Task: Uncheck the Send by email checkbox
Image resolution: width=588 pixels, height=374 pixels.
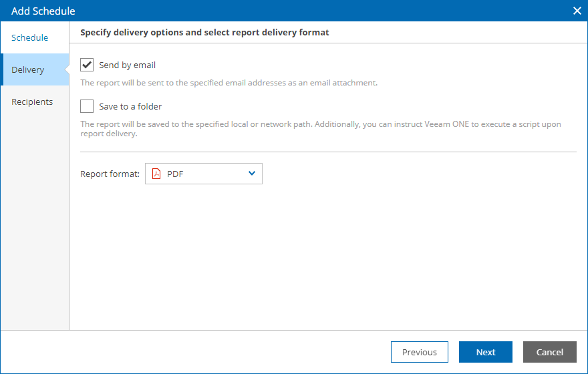Action: coord(87,65)
